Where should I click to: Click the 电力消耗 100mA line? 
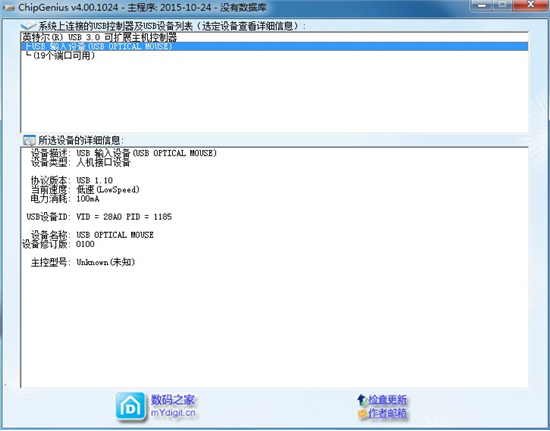(65, 199)
